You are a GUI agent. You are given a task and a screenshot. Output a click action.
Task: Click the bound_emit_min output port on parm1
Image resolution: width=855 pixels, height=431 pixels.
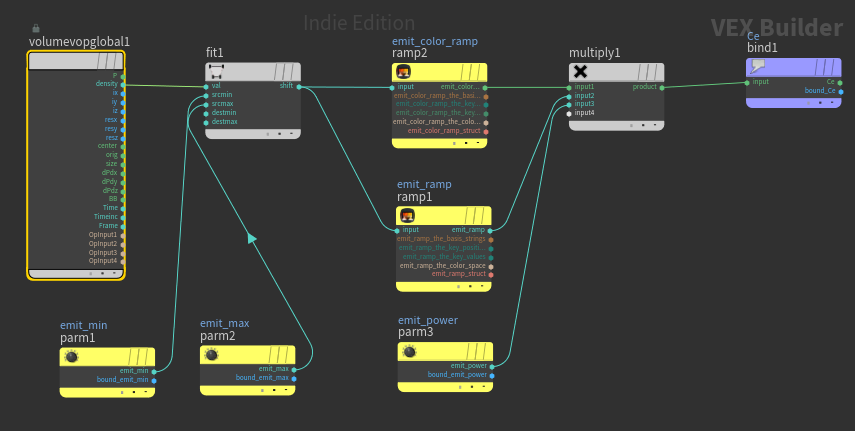[x=154, y=380]
